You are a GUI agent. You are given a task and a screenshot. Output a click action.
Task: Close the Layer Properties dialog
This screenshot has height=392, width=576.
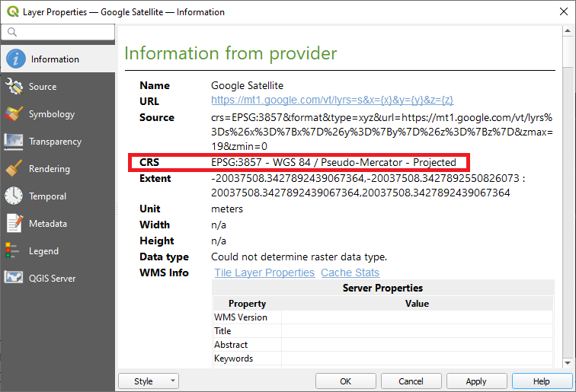[x=558, y=11]
